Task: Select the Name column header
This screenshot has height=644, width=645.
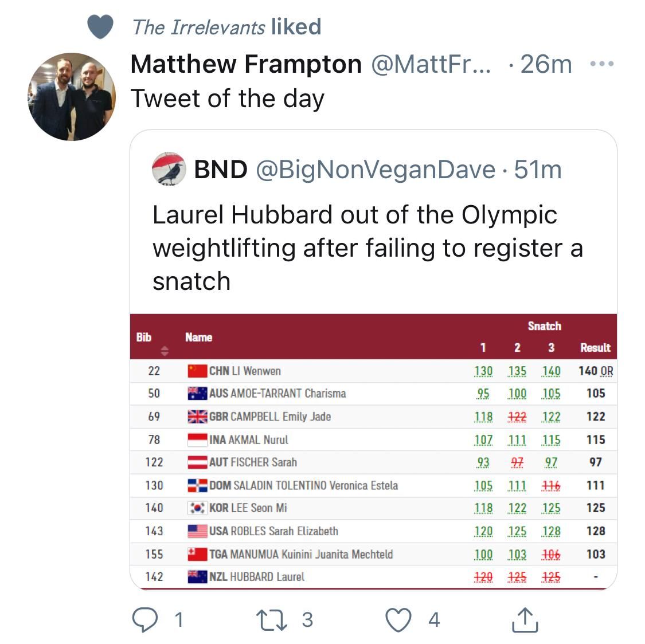Action: tap(199, 337)
